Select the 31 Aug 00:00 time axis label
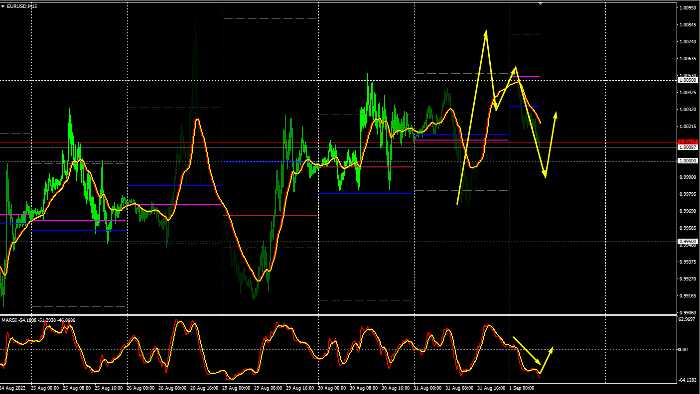 428,388
